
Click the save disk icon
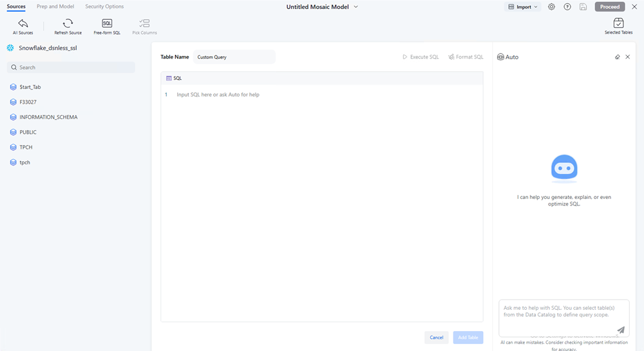pos(583,7)
